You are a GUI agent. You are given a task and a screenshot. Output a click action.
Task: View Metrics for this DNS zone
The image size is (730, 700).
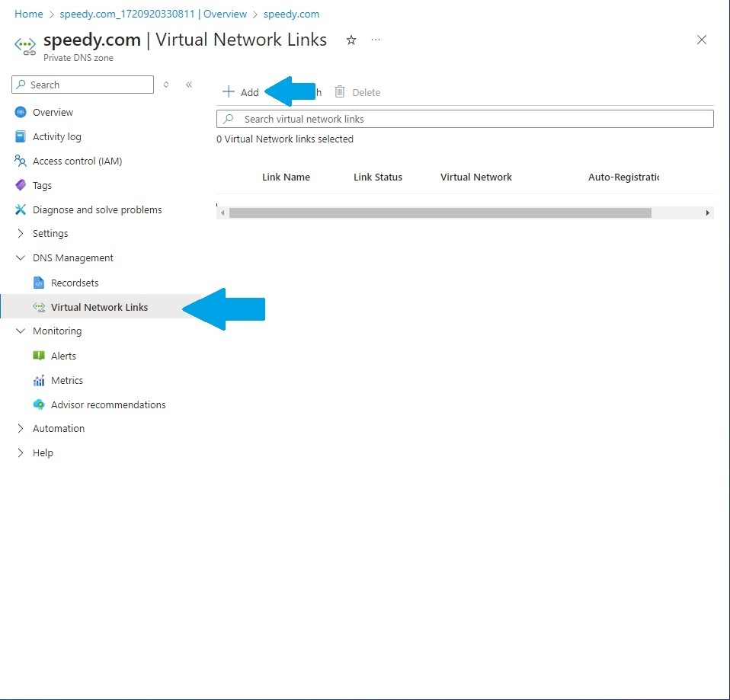point(67,380)
